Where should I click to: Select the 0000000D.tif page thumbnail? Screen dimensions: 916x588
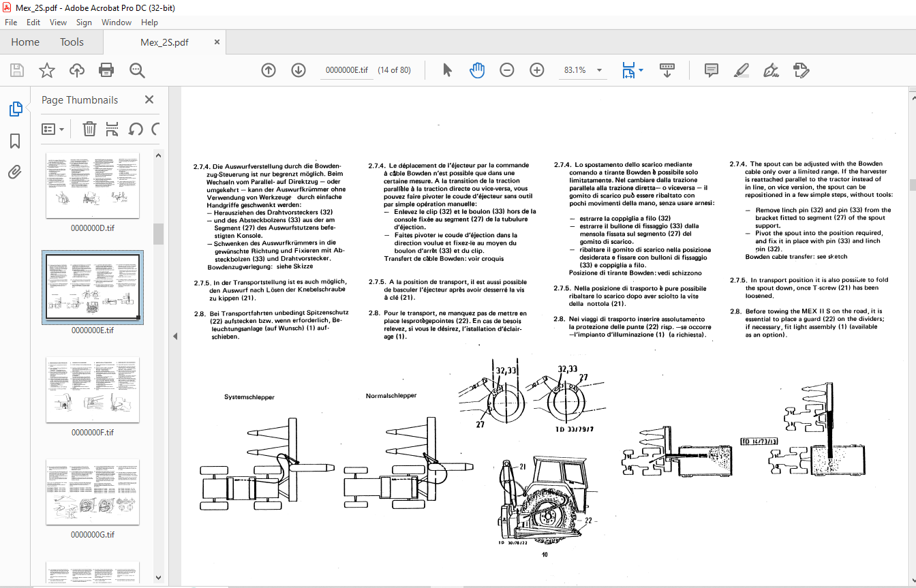(x=93, y=185)
